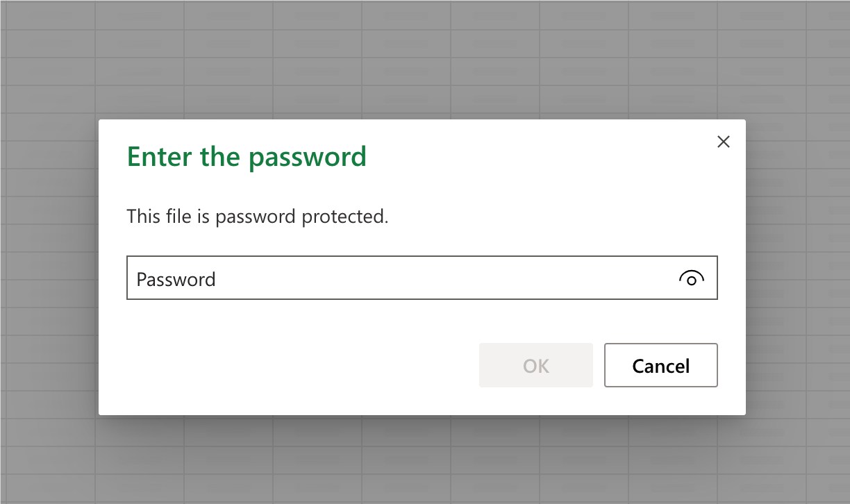The image size is (850, 504).
Task: Select the green Enter the password heading
Action: 246,156
